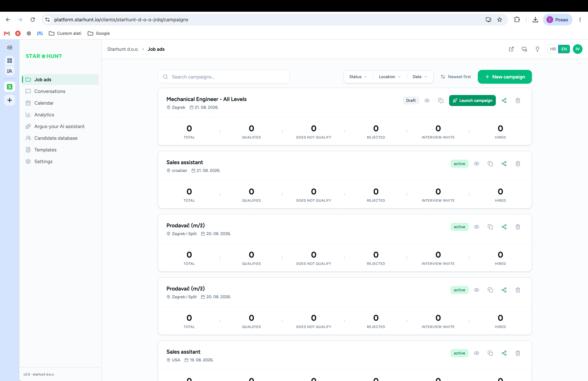Screen dimensions: 588x381
Task: Go back using the browser back arrow
Action: 8,20
